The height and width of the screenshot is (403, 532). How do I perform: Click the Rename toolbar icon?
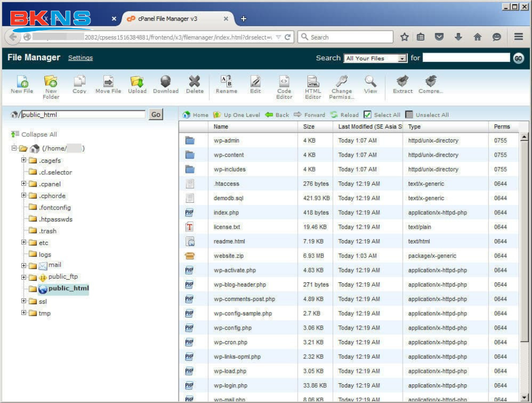pyautogui.click(x=227, y=82)
